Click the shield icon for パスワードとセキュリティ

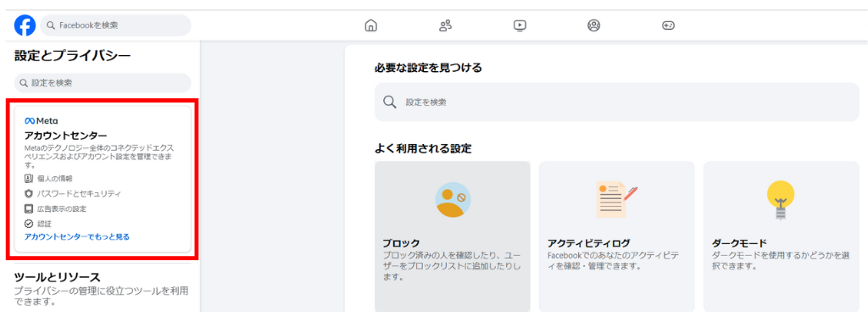pyautogui.click(x=29, y=194)
